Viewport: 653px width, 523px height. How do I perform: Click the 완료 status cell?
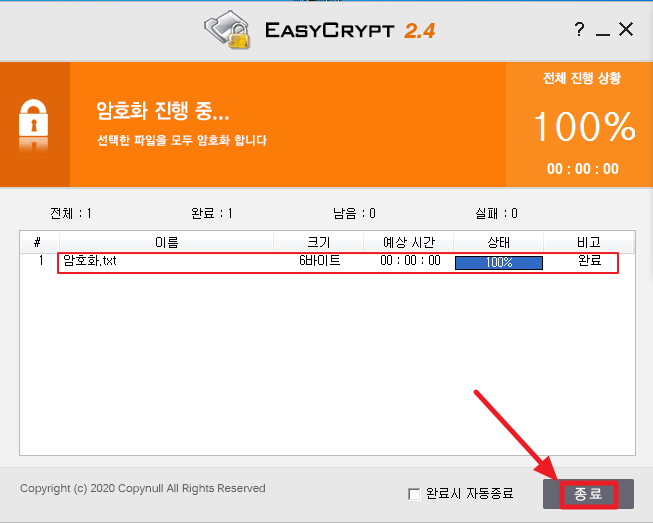pos(590,261)
